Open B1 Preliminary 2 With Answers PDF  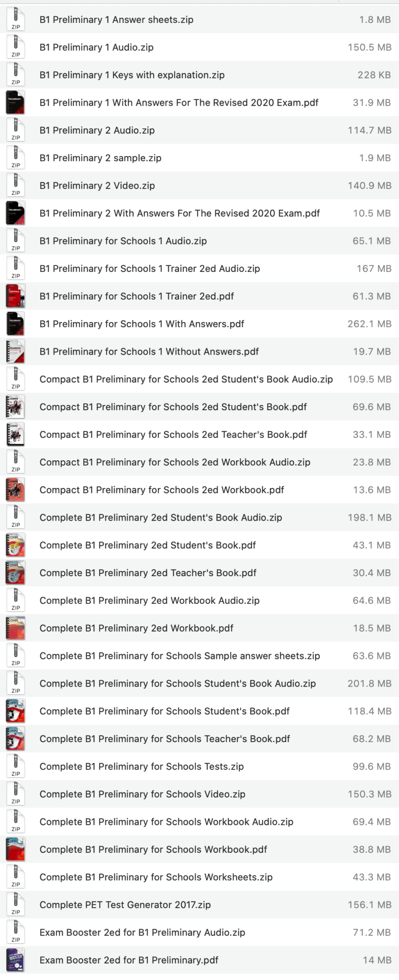179,213
